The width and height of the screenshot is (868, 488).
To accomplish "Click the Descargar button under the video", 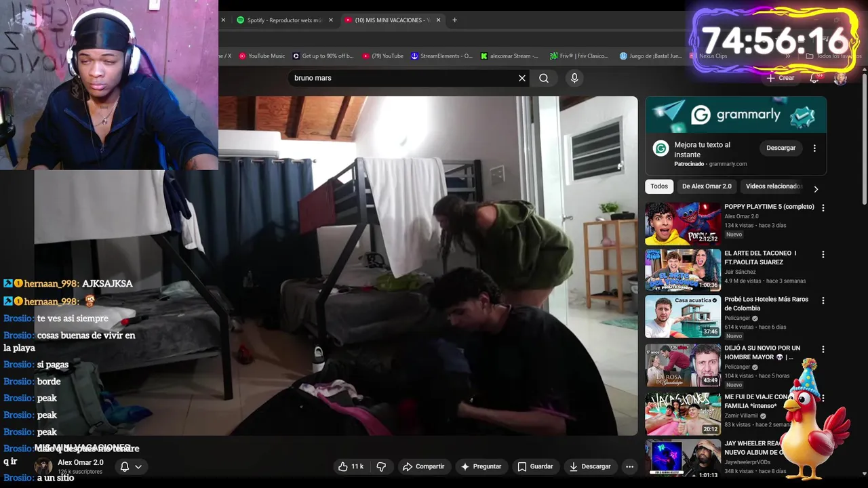I will (590, 466).
